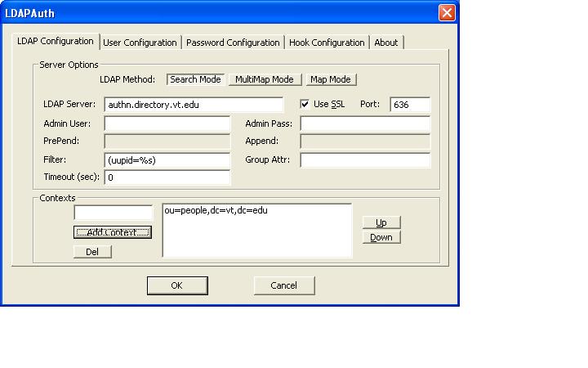This screenshot has height=368, width=588.
Task: Select the LDAP Configuration tab
Action: [x=56, y=42]
